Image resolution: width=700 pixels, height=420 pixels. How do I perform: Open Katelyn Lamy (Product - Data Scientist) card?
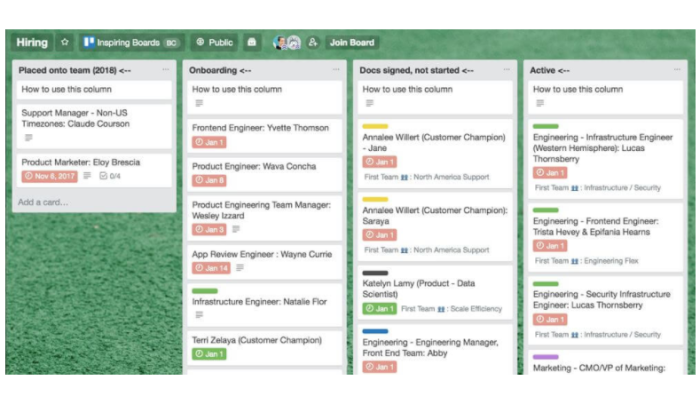point(435,292)
